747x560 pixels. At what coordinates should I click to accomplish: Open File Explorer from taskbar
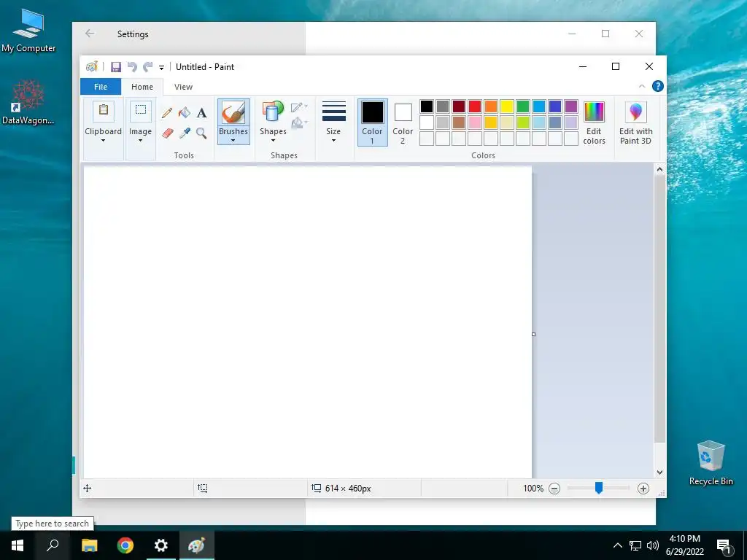coord(90,545)
